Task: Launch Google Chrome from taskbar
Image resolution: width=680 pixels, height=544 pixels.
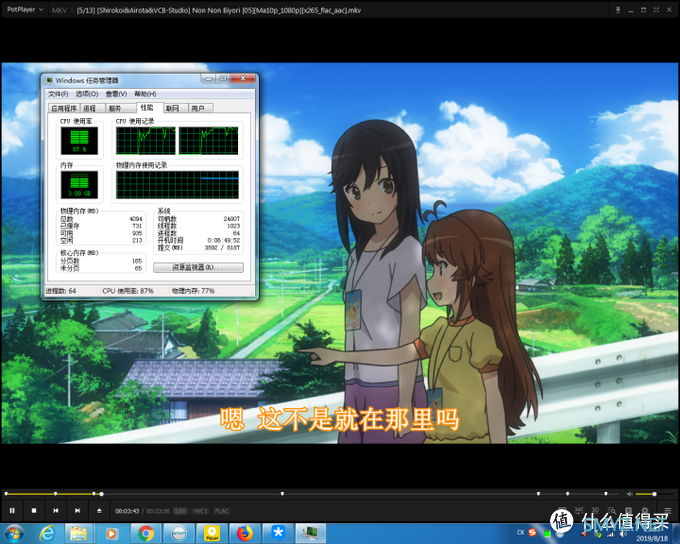Action: [x=145, y=533]
